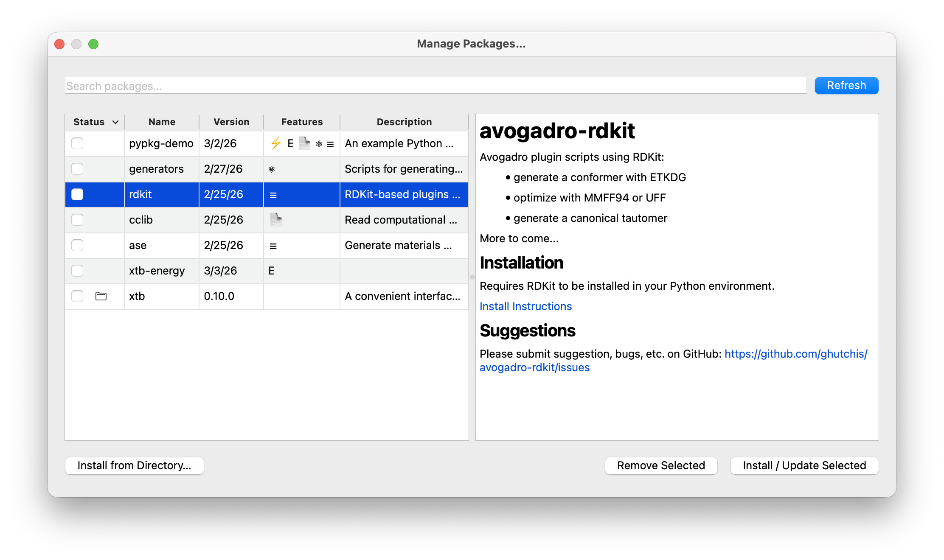
Task: Tick the checkbox for cclib package
Action: point(77,220)
